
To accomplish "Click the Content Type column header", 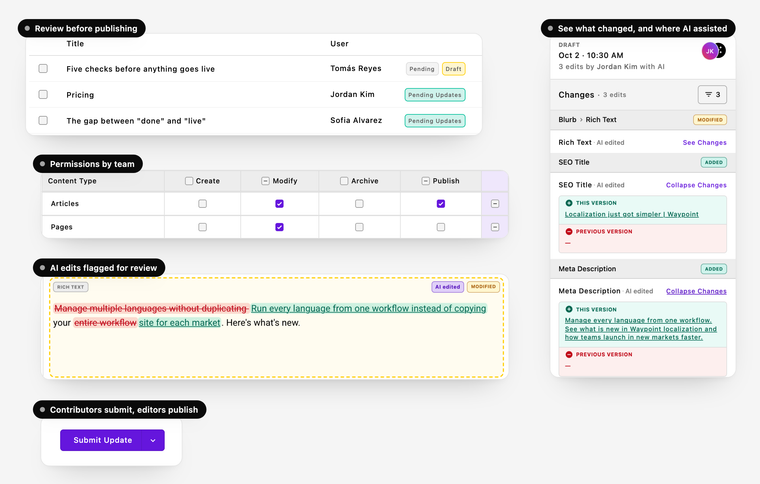I will [72, 181].
